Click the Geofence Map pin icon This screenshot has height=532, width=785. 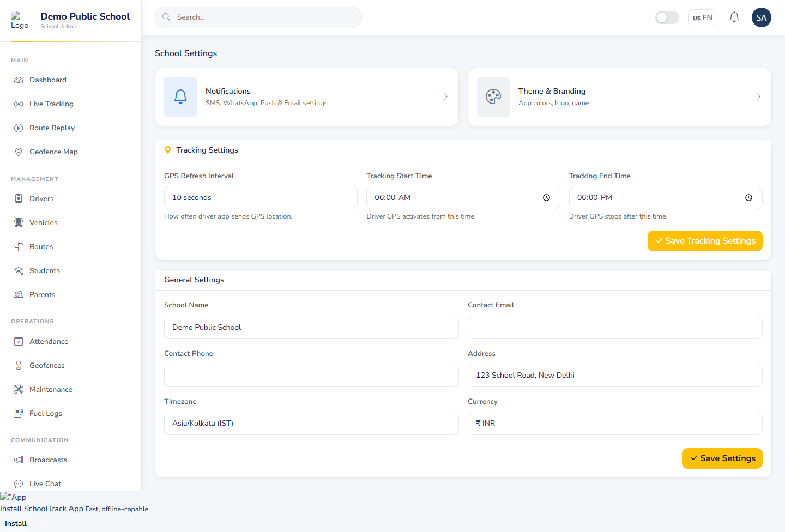[19, 152]
